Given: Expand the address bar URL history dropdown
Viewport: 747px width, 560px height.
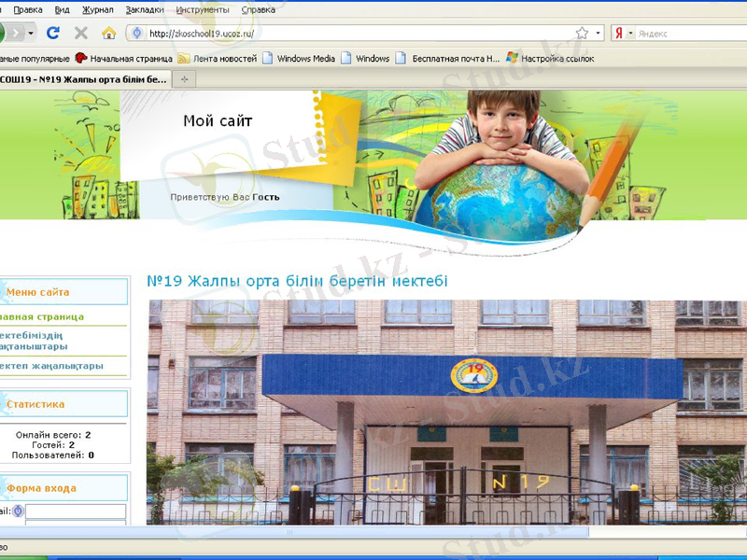Looking at the screenshot, I should click(598, 33).
